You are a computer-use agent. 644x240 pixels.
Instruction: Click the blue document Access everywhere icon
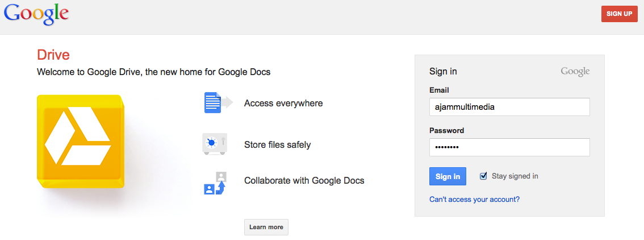click(219, 103)
